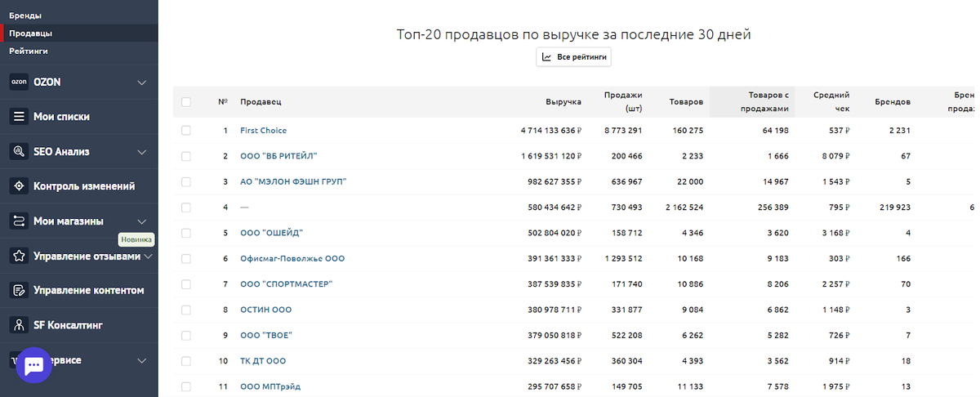Check the box for ООО "ОШЕЙД" row

click(x=186, y=233)
